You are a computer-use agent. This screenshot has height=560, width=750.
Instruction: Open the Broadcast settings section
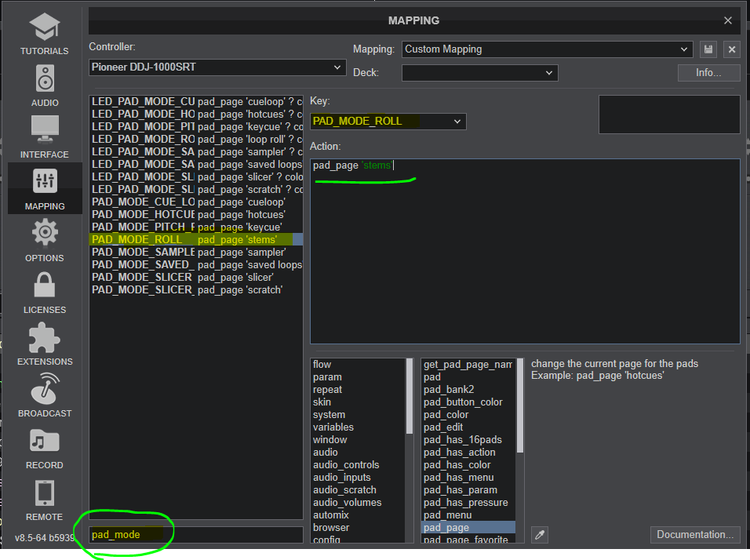[45, 395]
